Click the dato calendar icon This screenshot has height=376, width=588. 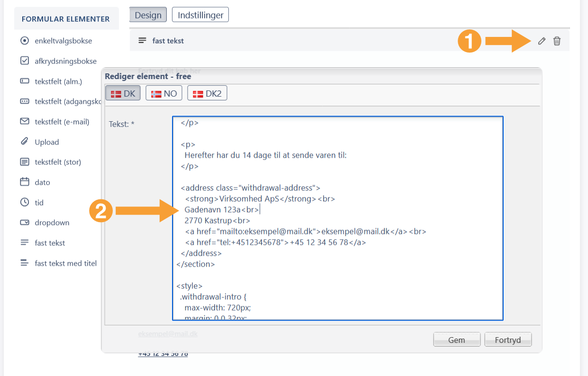click(25, 182)
